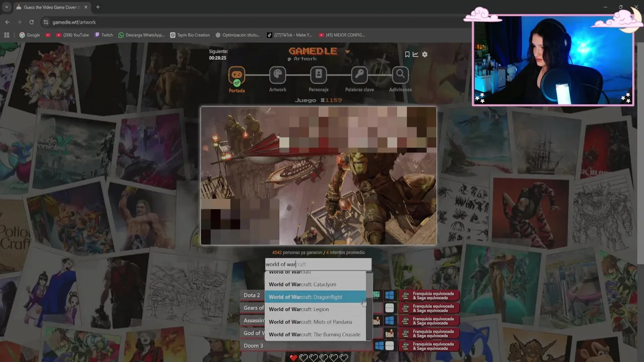Choose World of Warcraft: Legion suggestion
This screenshot has height=362, width=644.
(315, 309)
